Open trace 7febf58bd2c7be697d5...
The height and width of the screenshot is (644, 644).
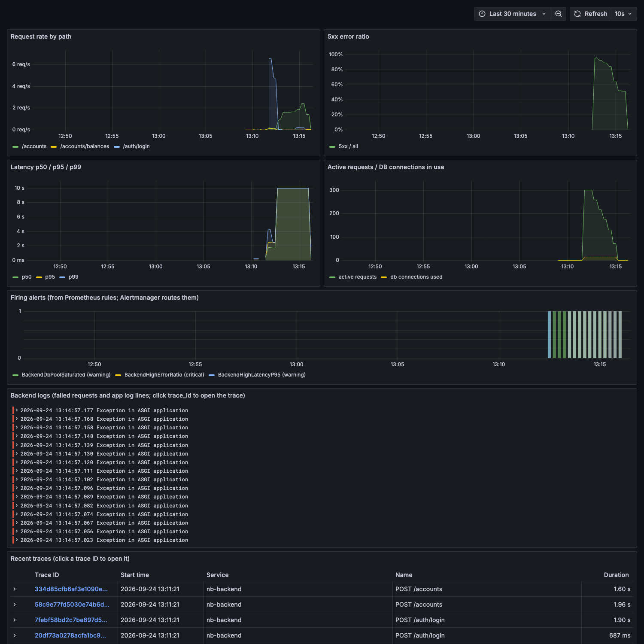pyautogui.click(x=71, y=620)
